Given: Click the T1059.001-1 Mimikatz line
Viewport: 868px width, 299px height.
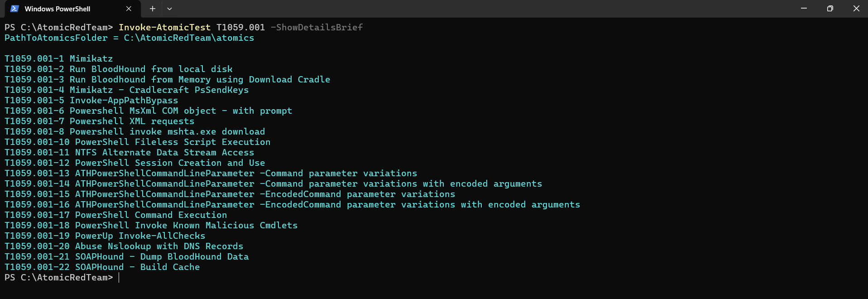Looking at the screenshot, I should coord(59,59).
